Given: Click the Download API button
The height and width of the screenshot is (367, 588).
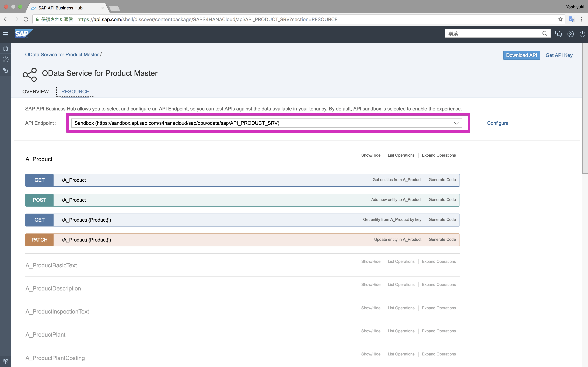Looking at the screenshot, I should pos(521,55).
